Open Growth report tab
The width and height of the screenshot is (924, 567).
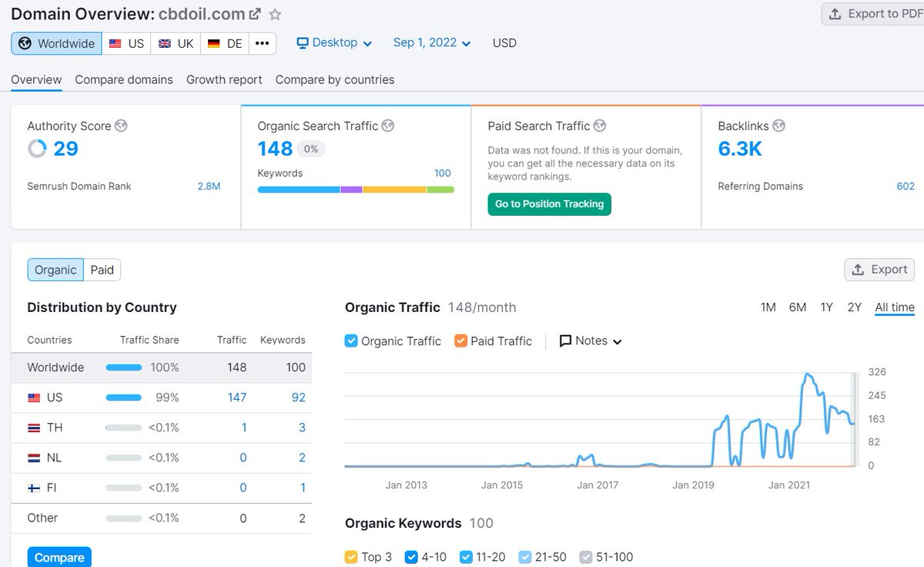pos(224,79)
